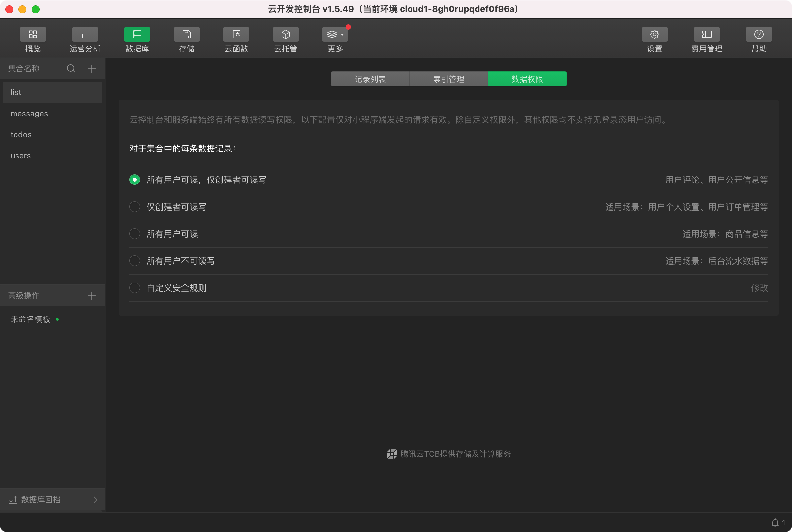This screenshot has width=792, height=532.
Task: Select 所有用户可读 radio option
Action: pos(135,234)
